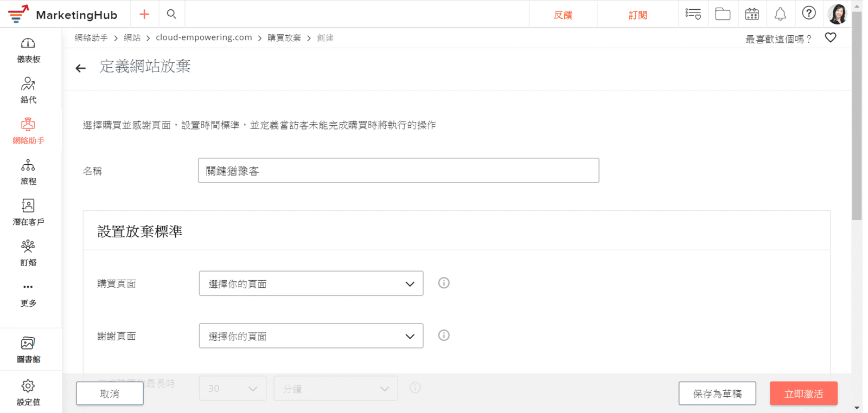Click the 名稱 name input field
This screenshot has width=868, height=413.
pos(399,170)
